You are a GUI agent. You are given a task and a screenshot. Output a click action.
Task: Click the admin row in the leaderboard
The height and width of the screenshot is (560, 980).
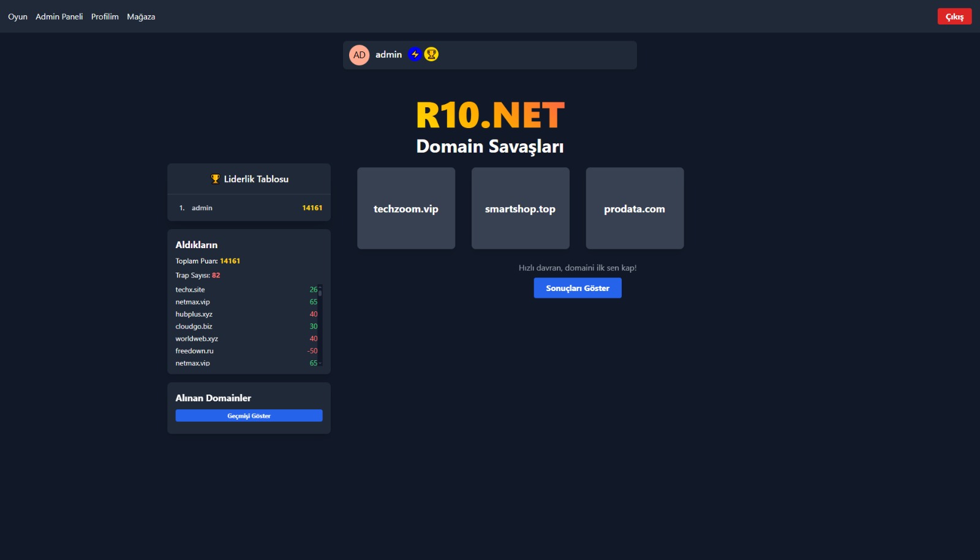click(249, 208)
